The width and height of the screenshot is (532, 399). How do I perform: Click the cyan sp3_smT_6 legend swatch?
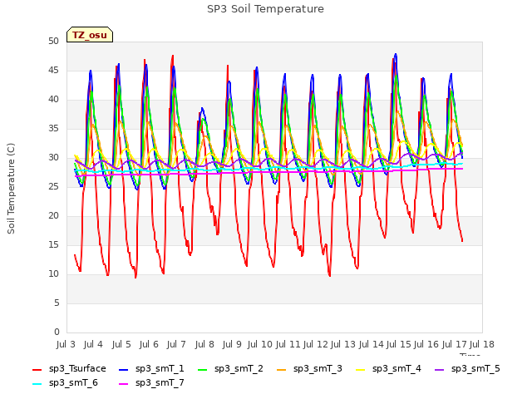[x=37, y=384]
